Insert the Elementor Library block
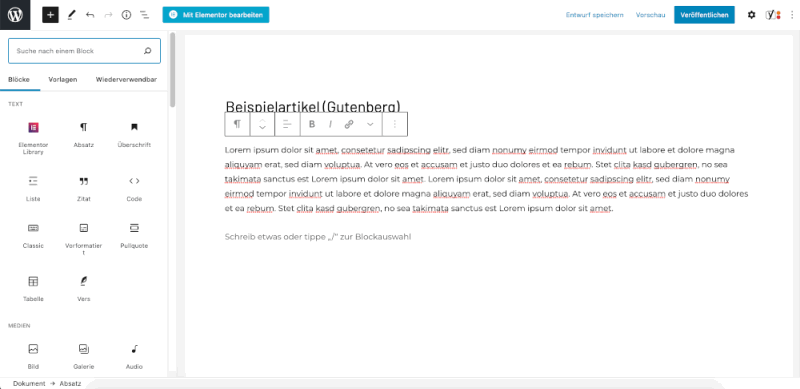The image size is (800, 389). (x=33, y=138)
